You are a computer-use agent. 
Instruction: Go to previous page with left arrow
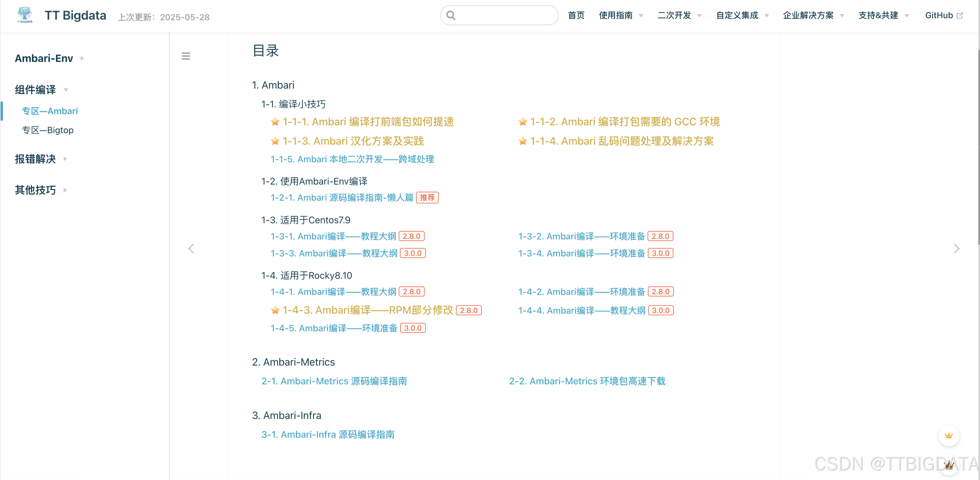(191, 249)
